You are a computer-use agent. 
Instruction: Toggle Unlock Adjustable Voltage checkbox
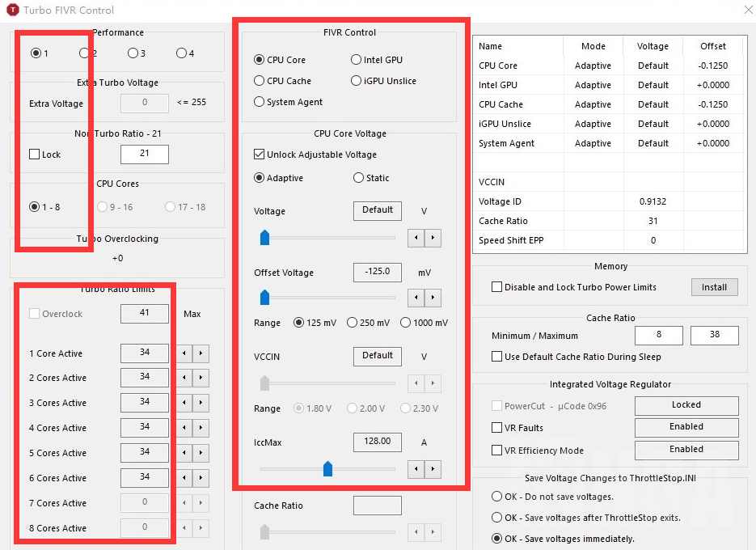[x=260, y=154]
